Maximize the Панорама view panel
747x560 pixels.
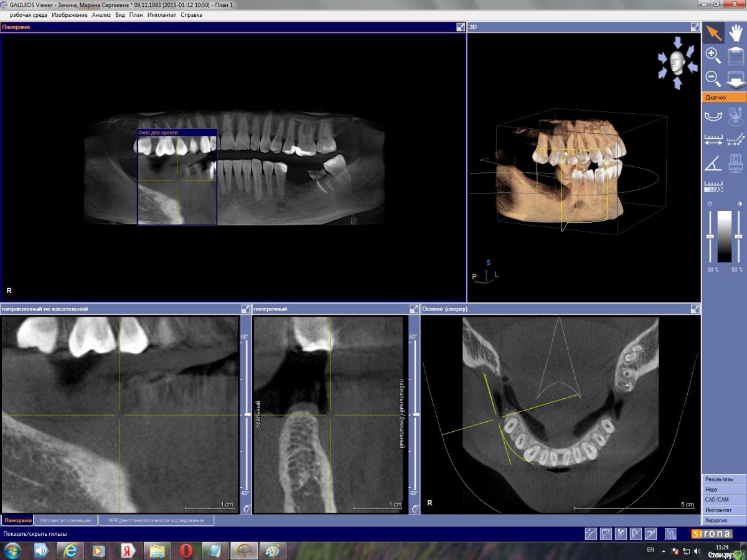click(x=460, y=27)
